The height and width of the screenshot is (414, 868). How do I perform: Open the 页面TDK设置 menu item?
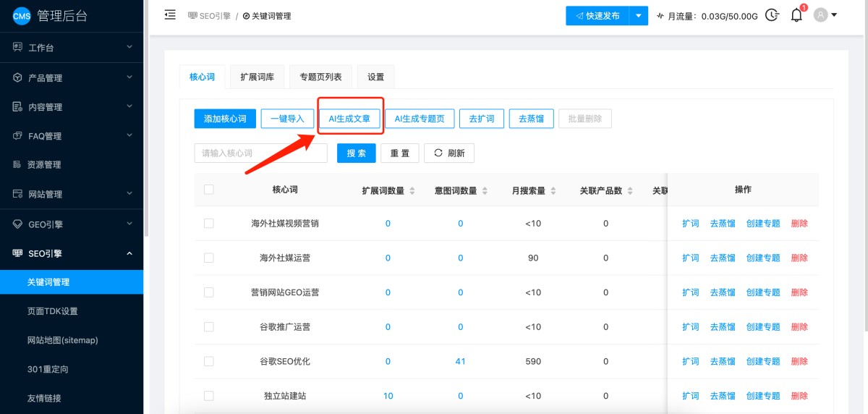pos(52,311)
